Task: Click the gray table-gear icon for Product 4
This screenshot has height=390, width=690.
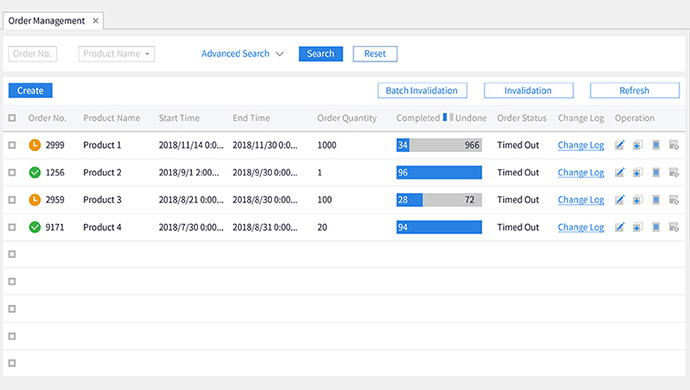Action: click(x=674, y=227)
